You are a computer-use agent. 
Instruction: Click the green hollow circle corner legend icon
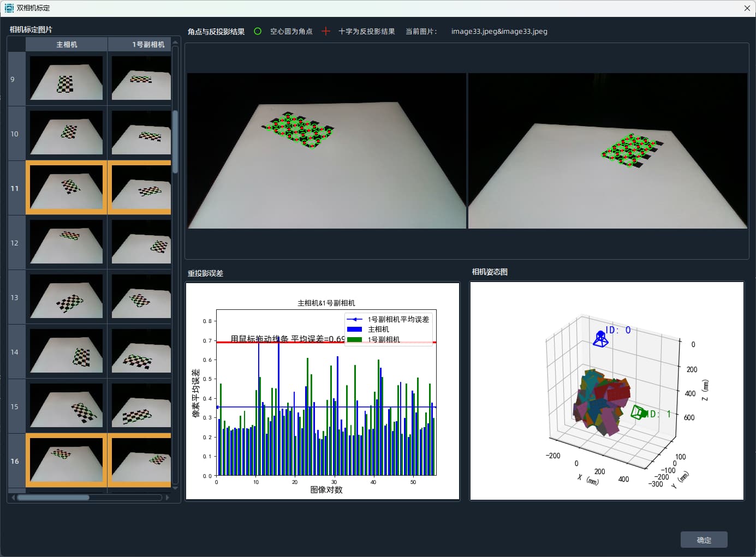pos(258,32)
